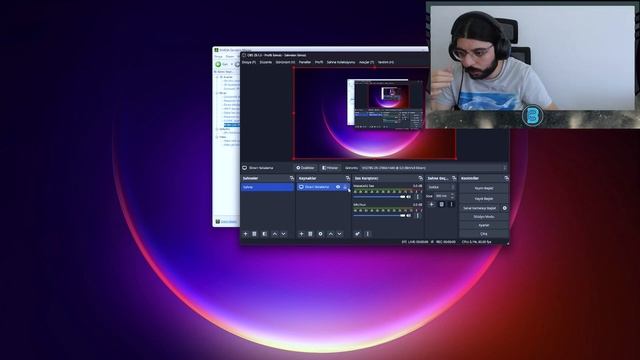The image size is (640, 360).
Task: Open source properties gear in Kaynaklar panel
Action: pyautogui.click(x=320, y=234)
